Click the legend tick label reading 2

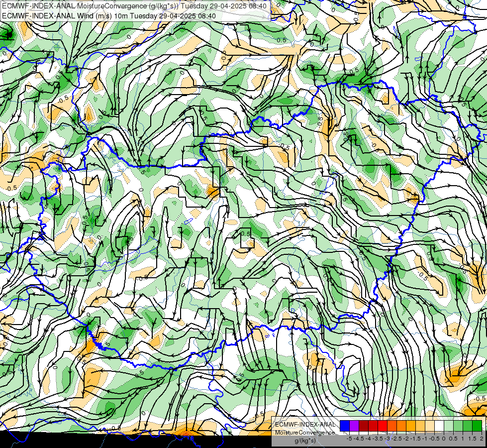482,439
